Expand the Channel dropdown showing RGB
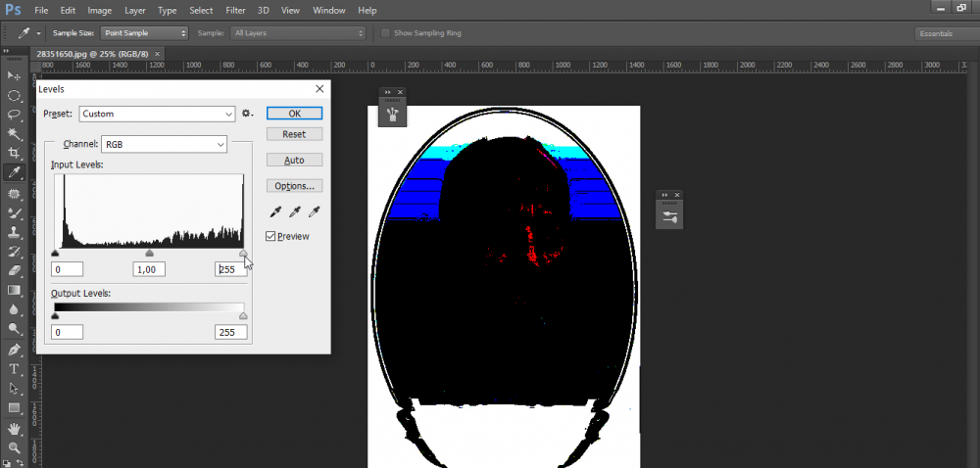Viewport: 980px width, 468px height. click(164, 144)
